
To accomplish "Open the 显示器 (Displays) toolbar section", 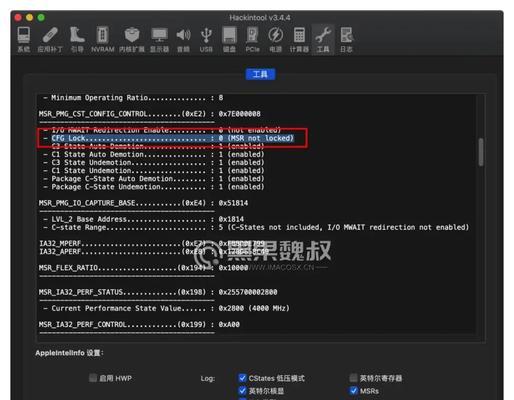I will pyautogui.click(x=159, y=39).
